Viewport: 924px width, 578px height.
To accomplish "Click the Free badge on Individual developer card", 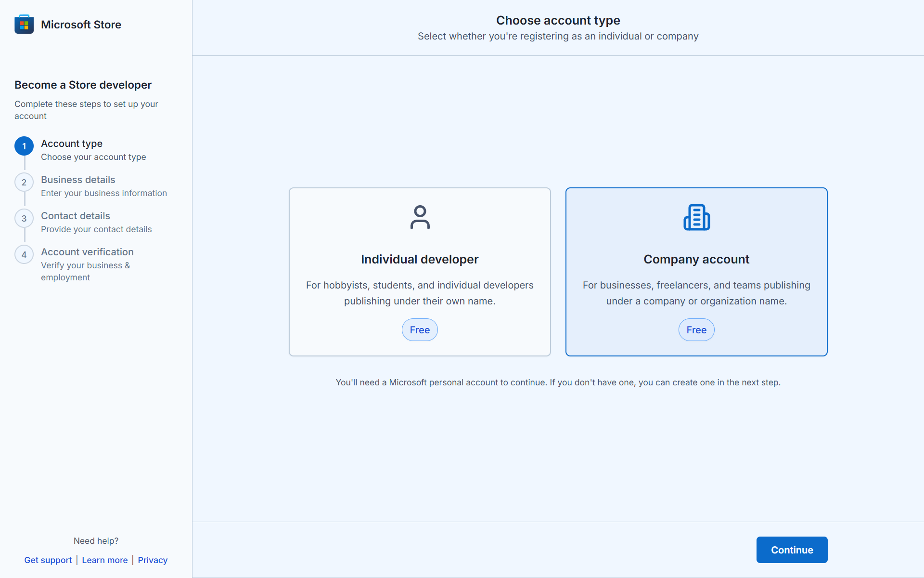I will pyautogui.click(x=419, y=329).
